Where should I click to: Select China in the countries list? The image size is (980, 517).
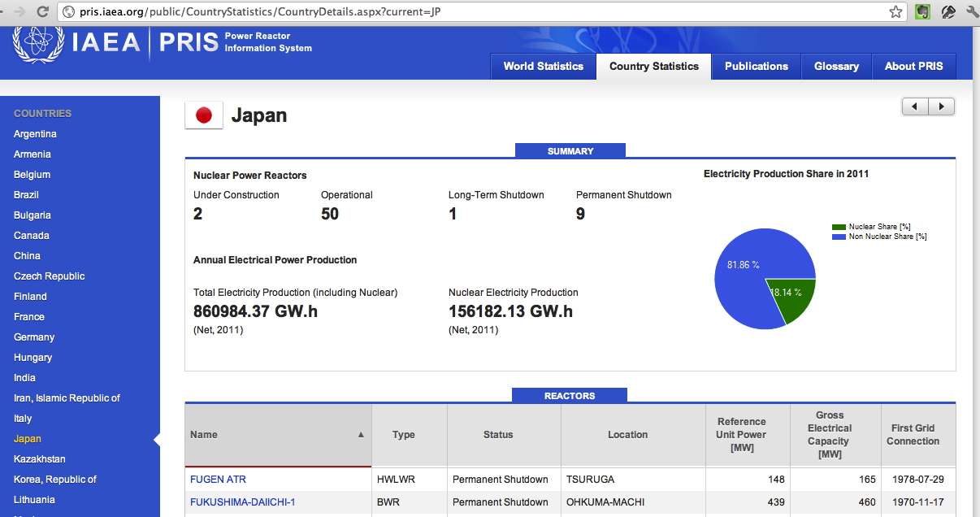[x=27, y=256]
